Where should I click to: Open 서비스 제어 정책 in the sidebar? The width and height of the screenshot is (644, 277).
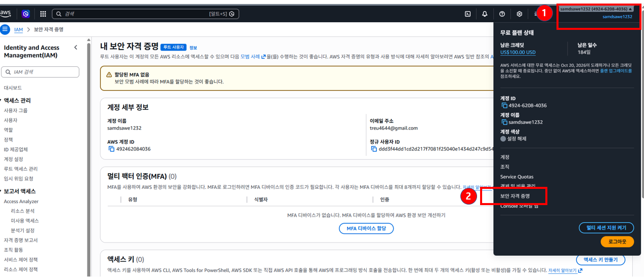point(21,259)
